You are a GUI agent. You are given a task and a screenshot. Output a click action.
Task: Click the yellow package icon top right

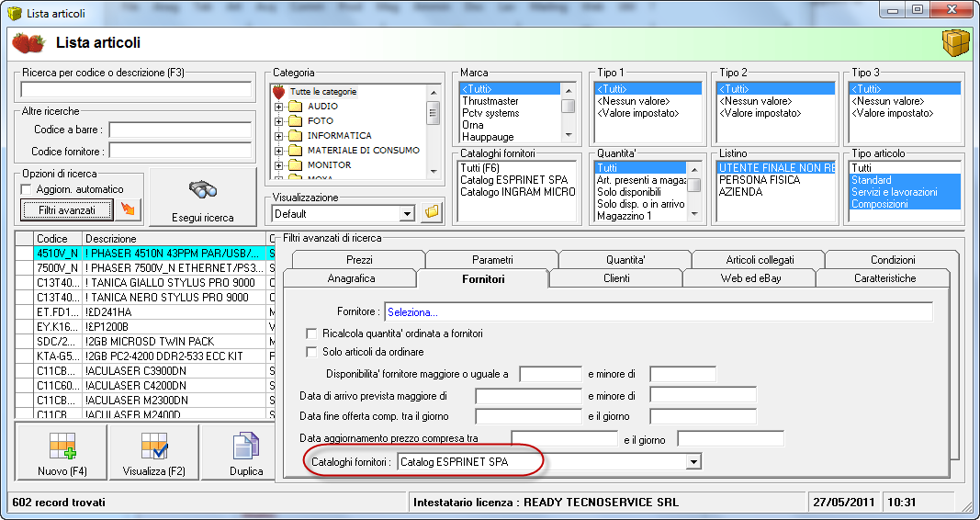955,42
